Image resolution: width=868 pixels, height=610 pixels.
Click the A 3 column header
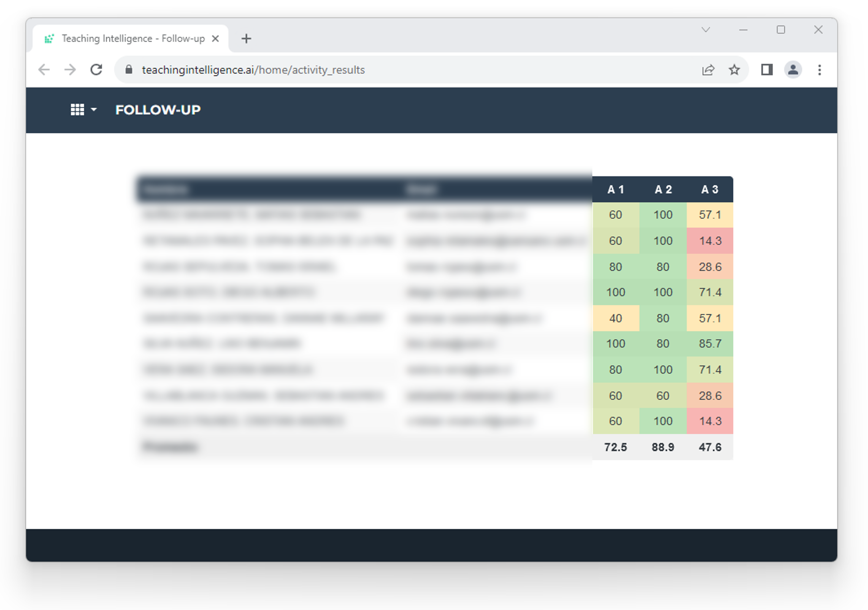pos(710,189)
